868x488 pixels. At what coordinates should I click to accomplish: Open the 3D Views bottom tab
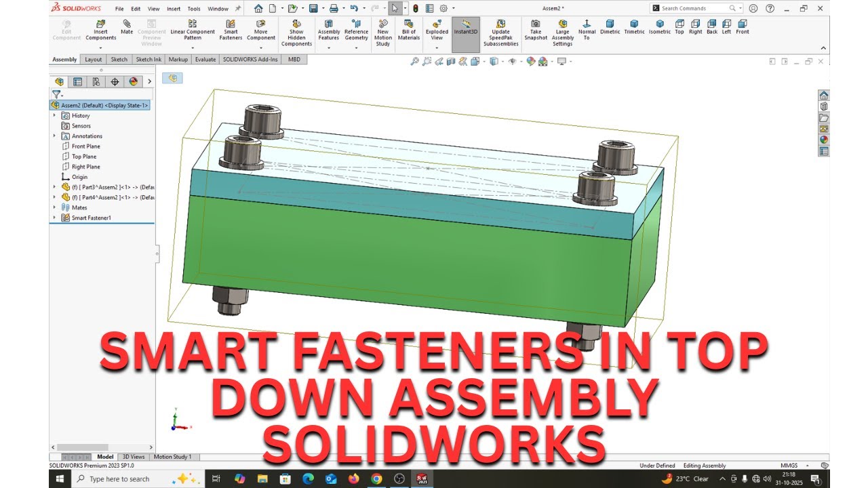[134, 457]
